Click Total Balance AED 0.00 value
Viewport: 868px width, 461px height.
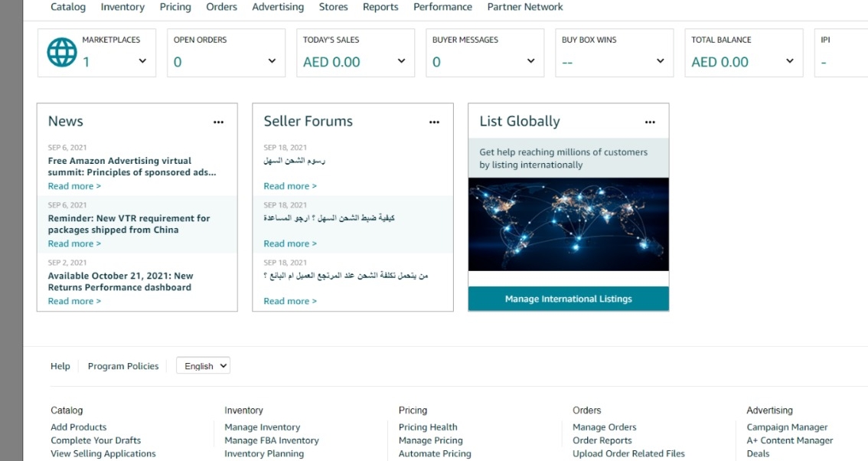click(720, 62)
